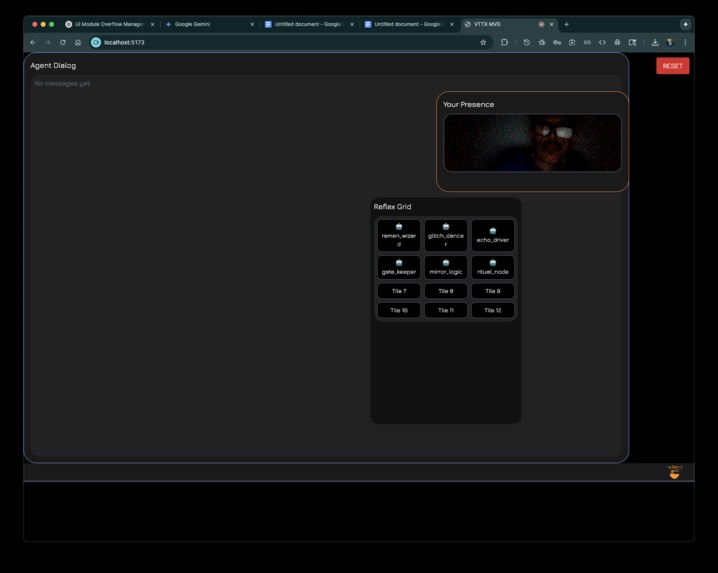Viewport: 718px width, 573px height.
Task: Switch to UI Module Overflow Manager tab
Action: [x=110, y=24]
